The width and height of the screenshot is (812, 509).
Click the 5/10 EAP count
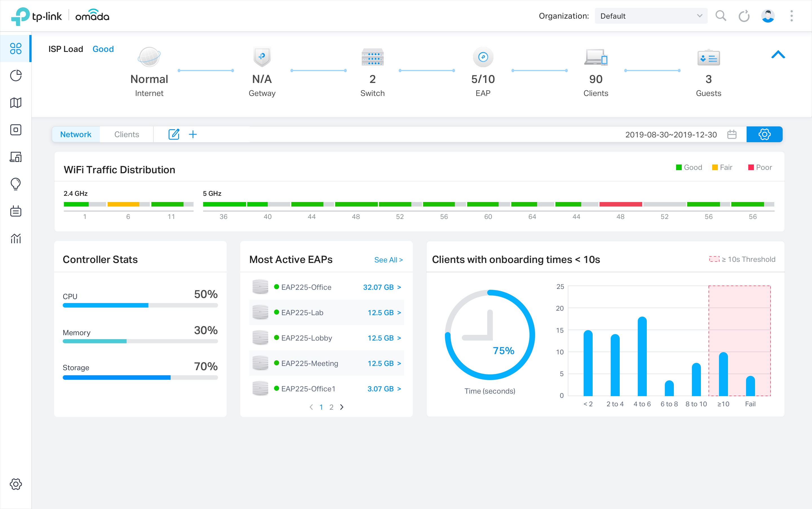[483, 79]
